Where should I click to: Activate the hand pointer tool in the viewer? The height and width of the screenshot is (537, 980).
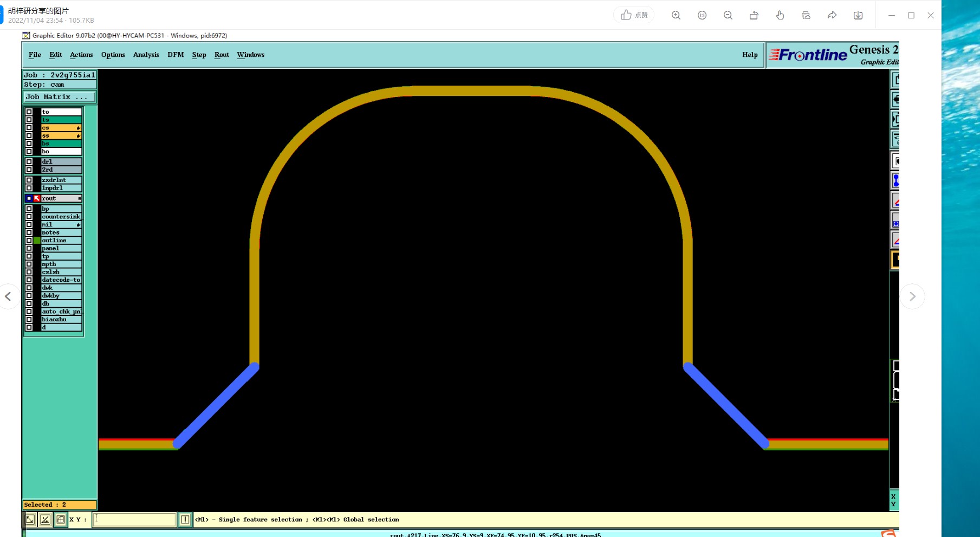780,15
